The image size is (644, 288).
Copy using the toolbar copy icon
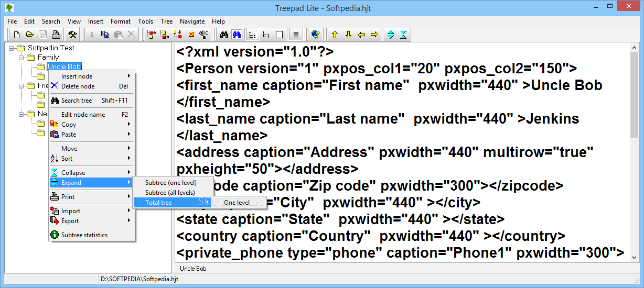pos(105,35)
